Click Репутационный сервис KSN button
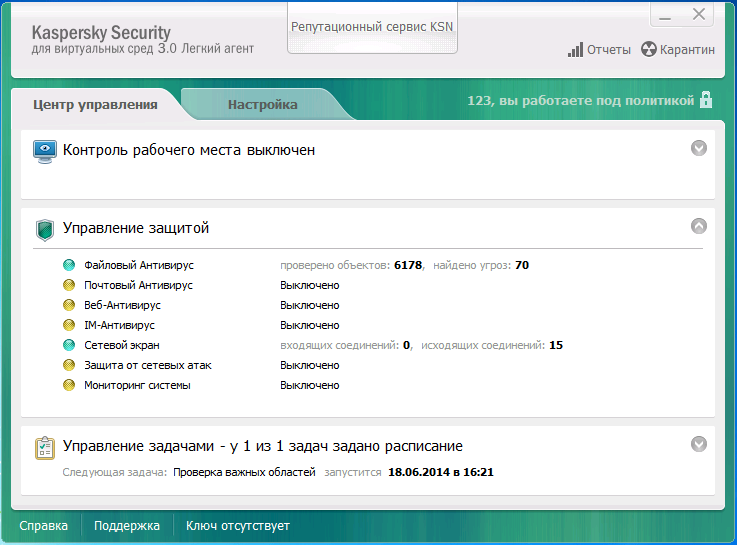 [x=372, y=27]
